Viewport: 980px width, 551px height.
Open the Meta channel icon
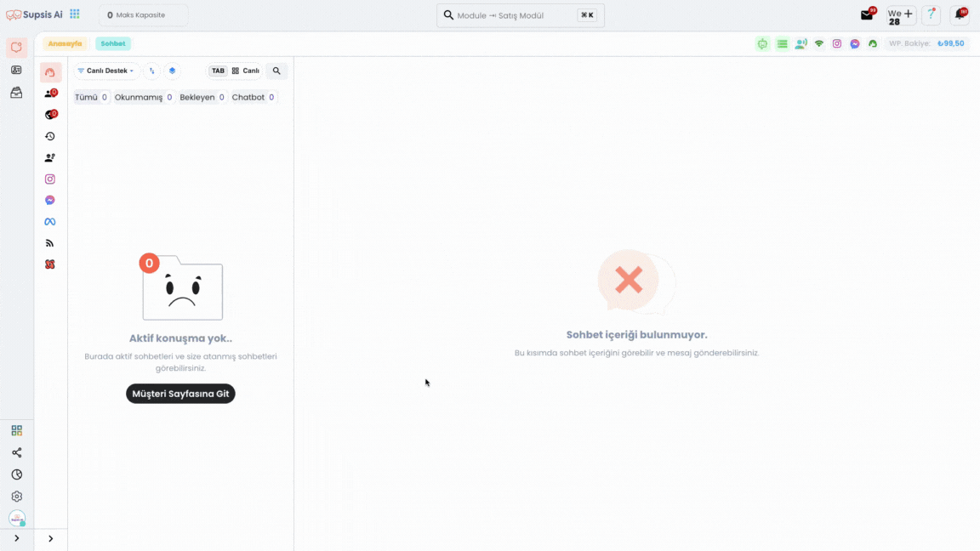click(50, 222)
